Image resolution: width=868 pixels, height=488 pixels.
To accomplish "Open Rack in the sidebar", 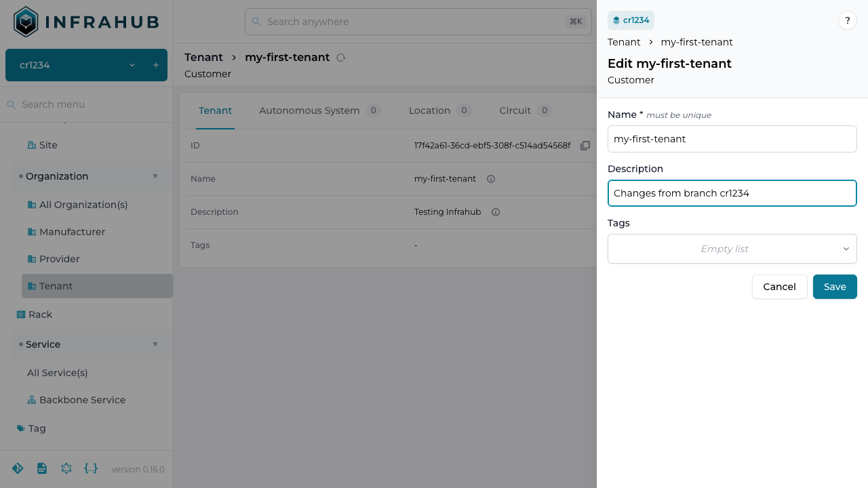I will pos(40,314).
